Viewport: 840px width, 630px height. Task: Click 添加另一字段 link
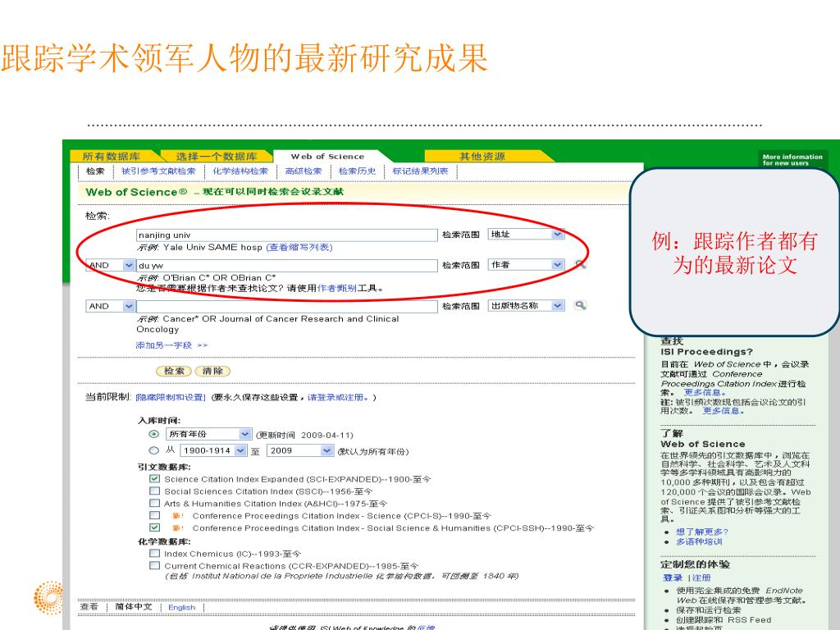click(171, 345)
